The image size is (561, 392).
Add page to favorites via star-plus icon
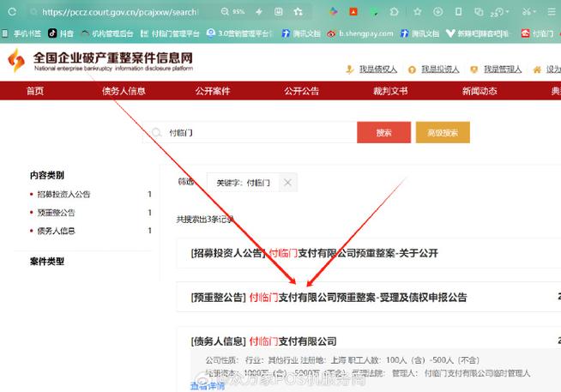(x=298, y=12)
